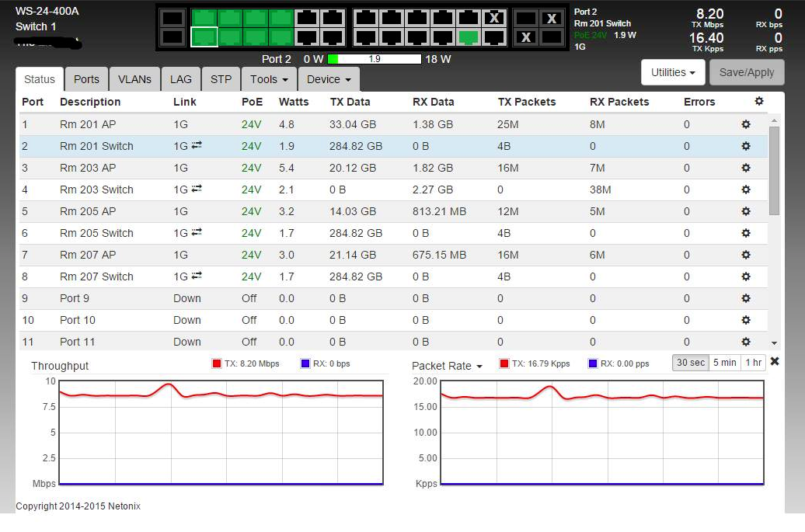Open gear settings for Rm 201 AP row

(x=746, y=124)
